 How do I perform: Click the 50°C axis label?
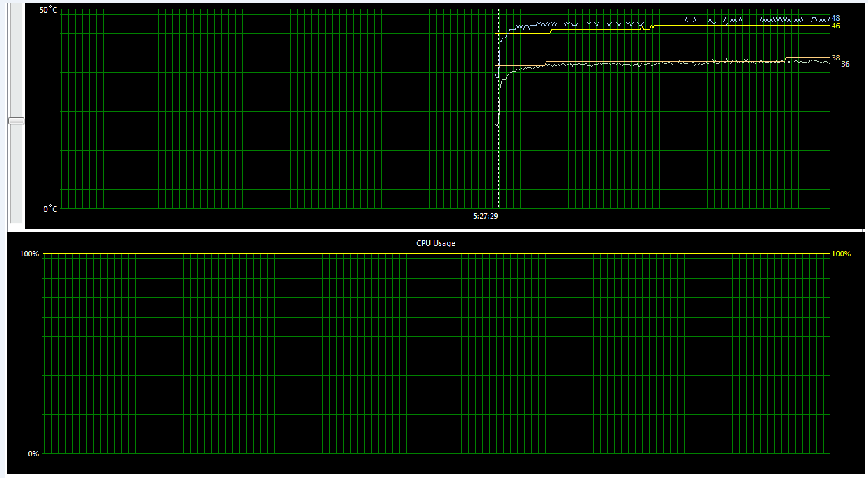point(48,10)
